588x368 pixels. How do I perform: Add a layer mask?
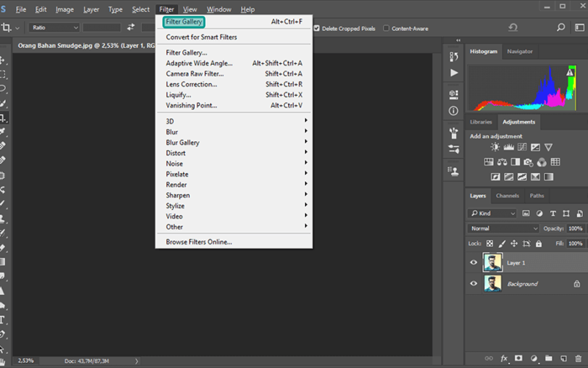click(519, 358)
